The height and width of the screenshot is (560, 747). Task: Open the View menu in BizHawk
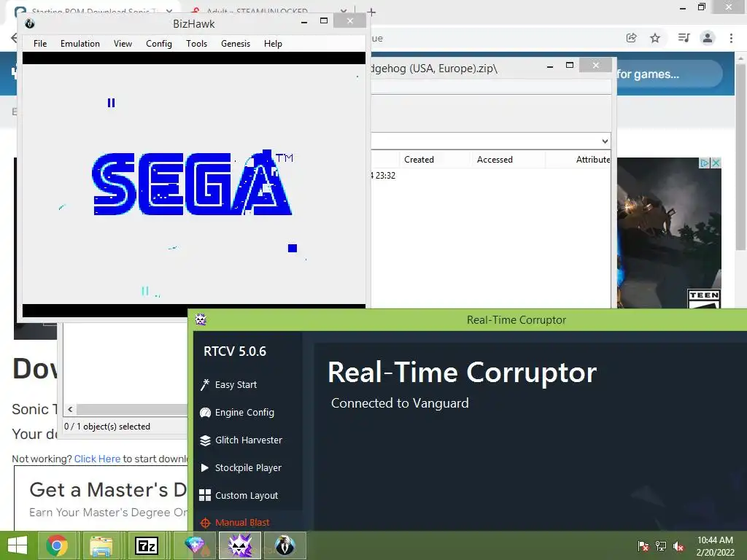point(123,43)
